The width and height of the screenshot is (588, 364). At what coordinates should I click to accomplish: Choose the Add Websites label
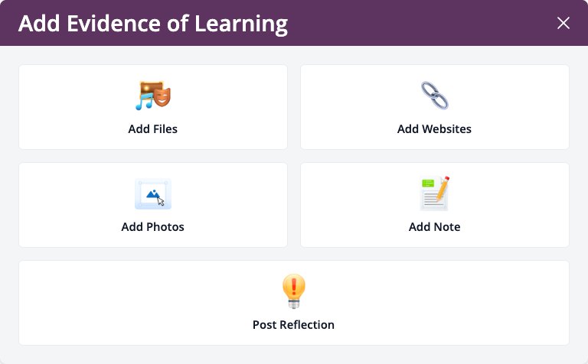click(434, 128)
